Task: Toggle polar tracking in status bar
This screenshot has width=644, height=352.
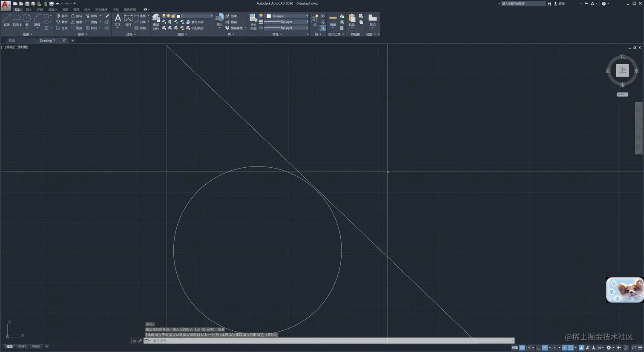Action: pos(545,348)
